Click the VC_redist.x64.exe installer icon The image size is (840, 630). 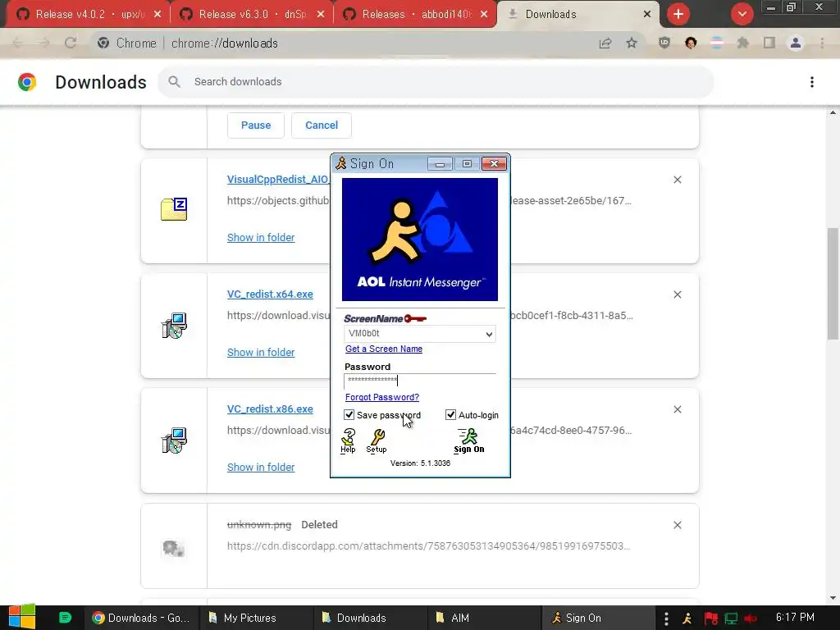pyautogui.click(x=174, y=326)
